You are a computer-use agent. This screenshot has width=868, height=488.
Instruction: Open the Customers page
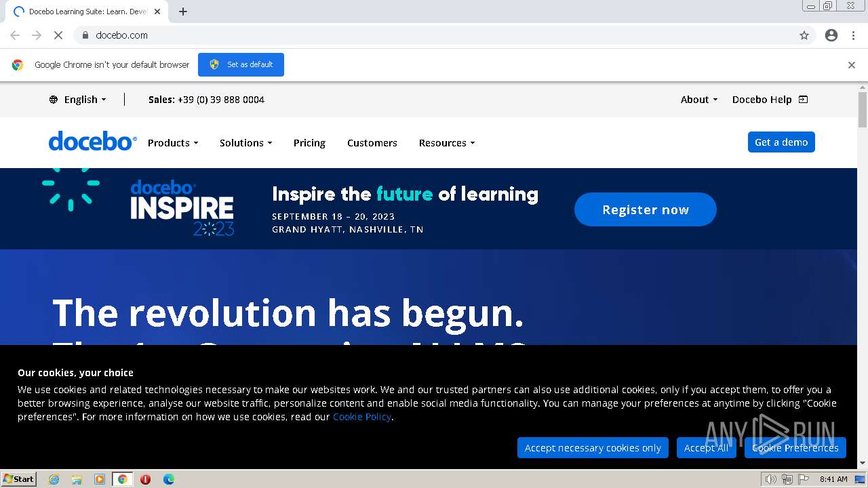pyautogui.click(x=372, y=143)
